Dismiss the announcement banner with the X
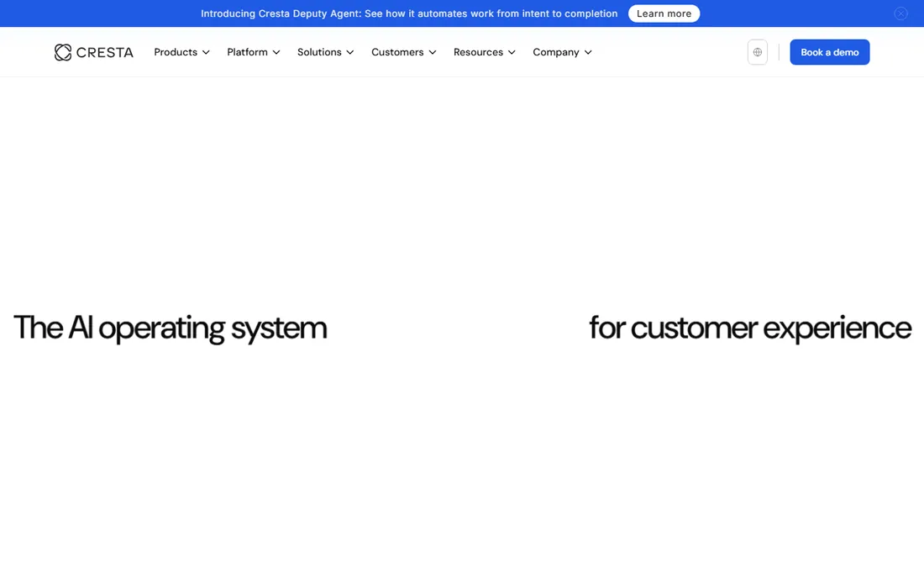Viewport: 924px width, 578px height. pyautogui.click(x=900, y=13)
